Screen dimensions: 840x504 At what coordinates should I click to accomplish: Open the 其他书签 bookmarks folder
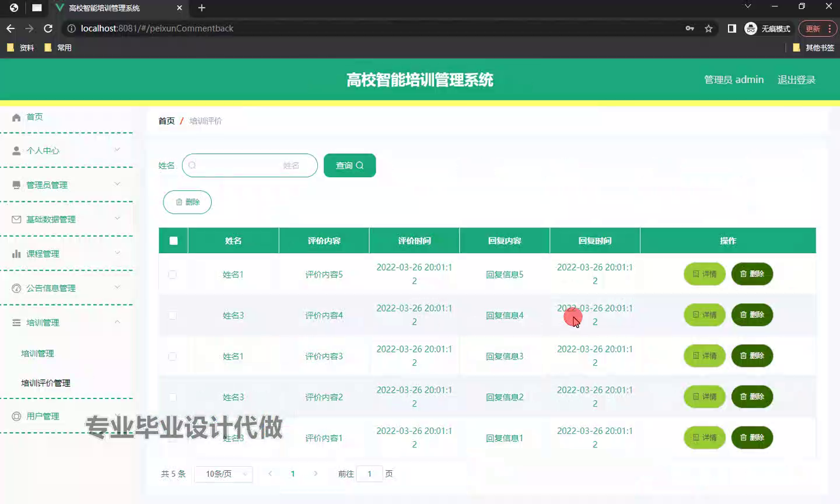[814, 48]
